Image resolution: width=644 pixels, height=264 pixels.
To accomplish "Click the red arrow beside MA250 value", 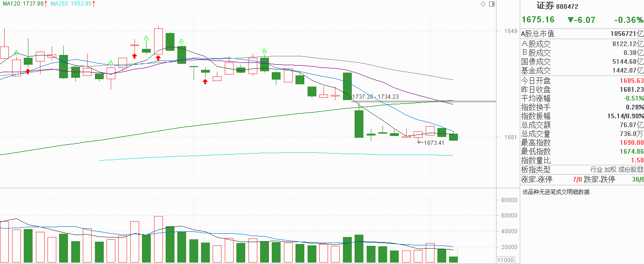I will click(x=94, y=3).
